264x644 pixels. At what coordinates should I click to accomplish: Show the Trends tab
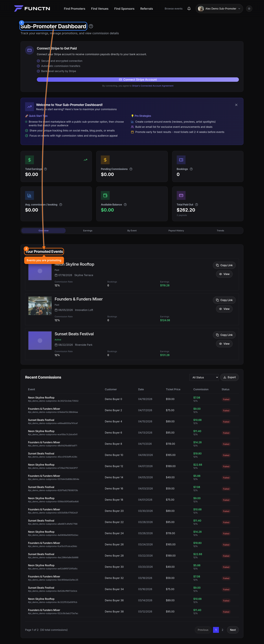220,231
